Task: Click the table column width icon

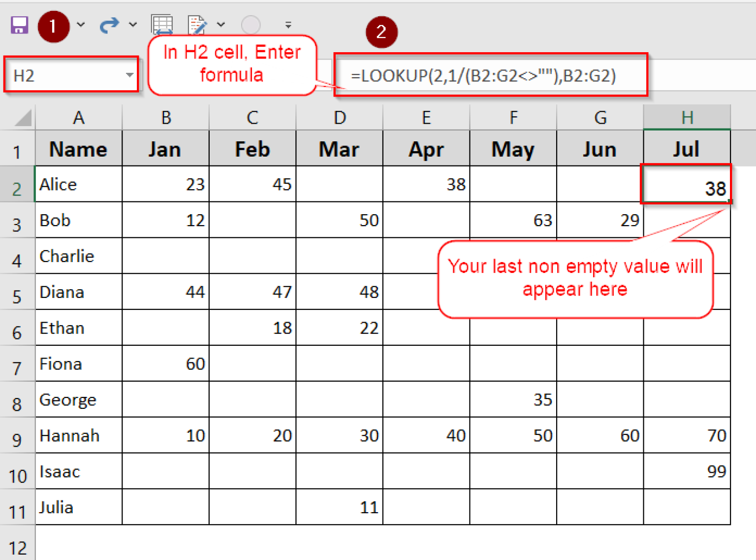Action: 162,25
